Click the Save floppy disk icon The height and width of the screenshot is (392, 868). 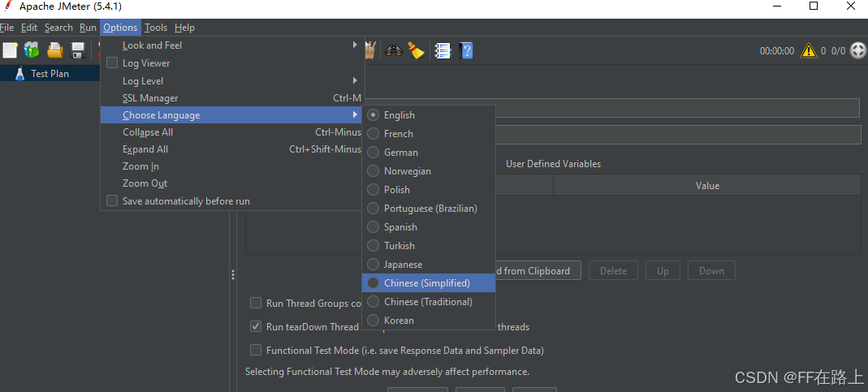coord(77,50)
